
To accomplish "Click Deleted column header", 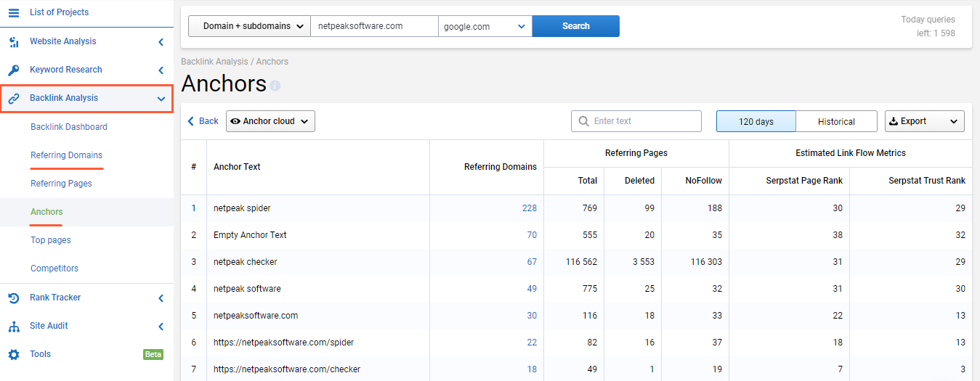I will coord(640,181).
